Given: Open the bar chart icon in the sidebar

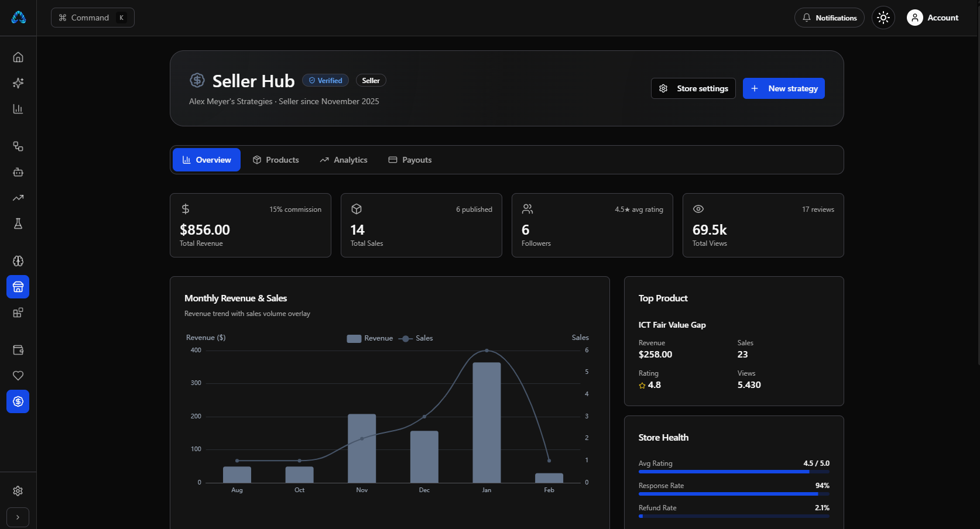Looking at the screenshot, I should tap(18, 109).
